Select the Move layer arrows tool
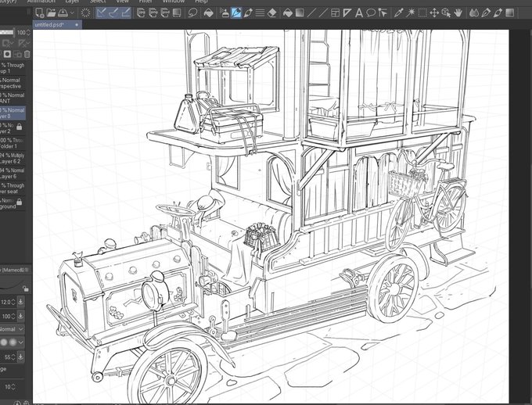 point(434,13)
